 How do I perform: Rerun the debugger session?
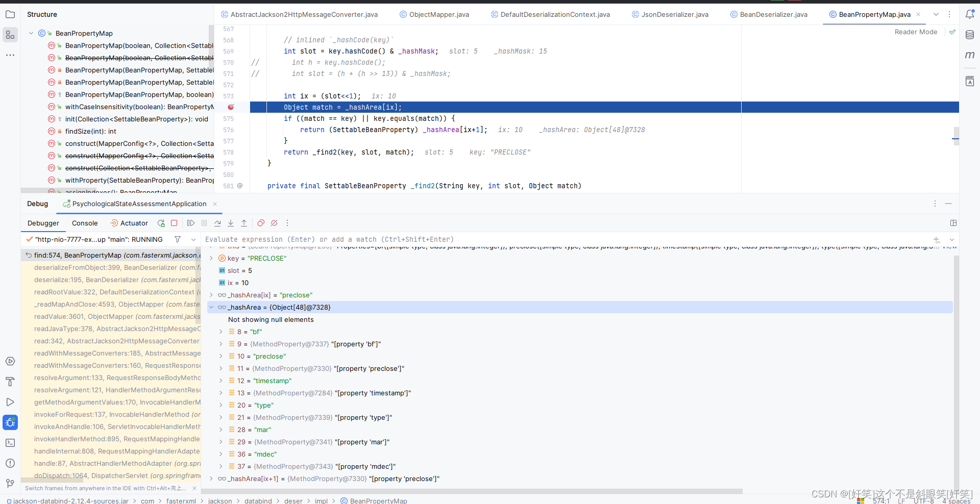[161, 223]
